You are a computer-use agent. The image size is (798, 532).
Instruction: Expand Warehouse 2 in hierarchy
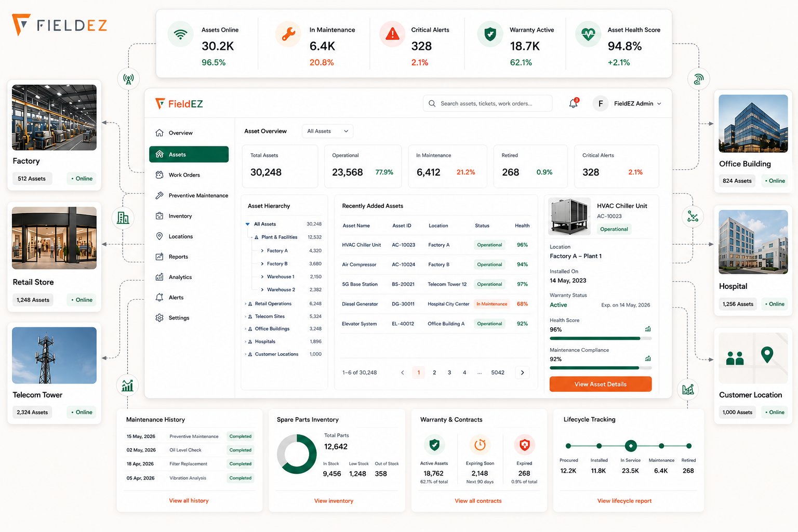[262, 290]
